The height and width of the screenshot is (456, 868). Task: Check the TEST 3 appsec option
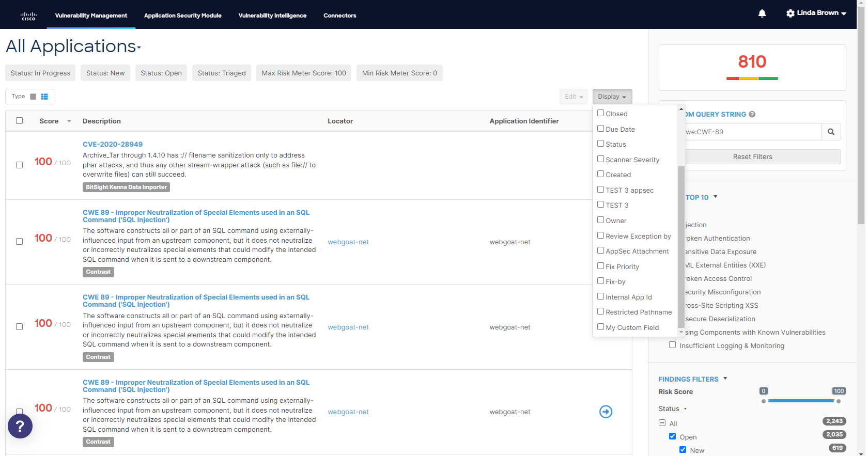pyautogui.click(x=600, y=190)
